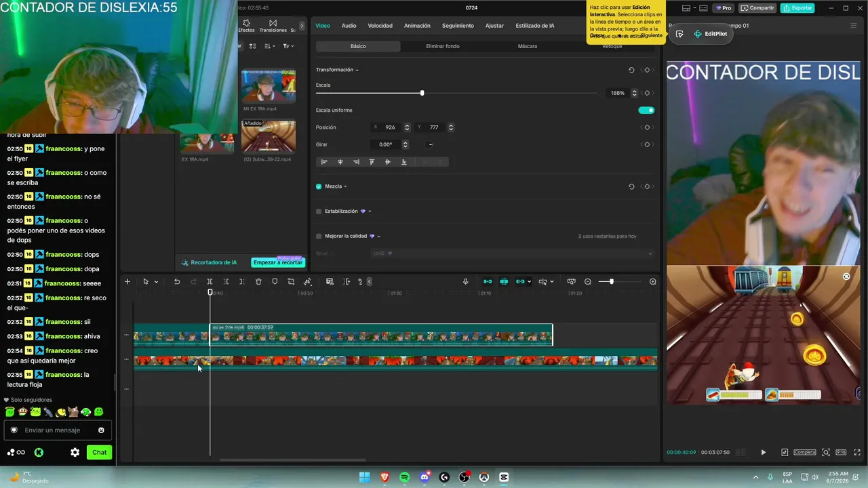Open the media sort dropdown
Image resolution: width=868 pixels, height=488 pixels.
[271, 46]
